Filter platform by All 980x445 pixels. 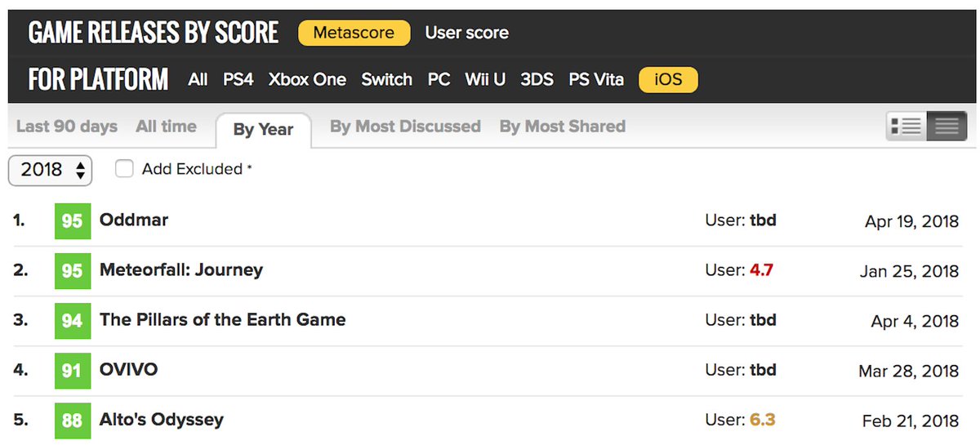point(198,79)
